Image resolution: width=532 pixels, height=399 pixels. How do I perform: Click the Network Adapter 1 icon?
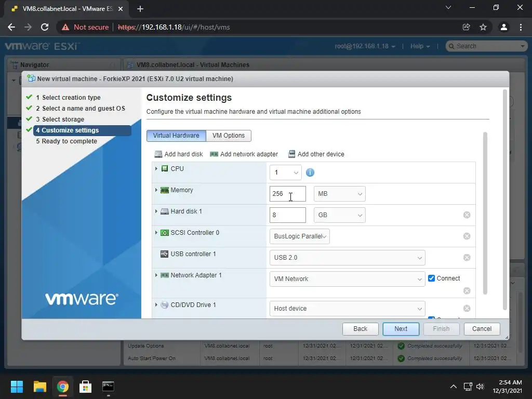tap(165, 275)
